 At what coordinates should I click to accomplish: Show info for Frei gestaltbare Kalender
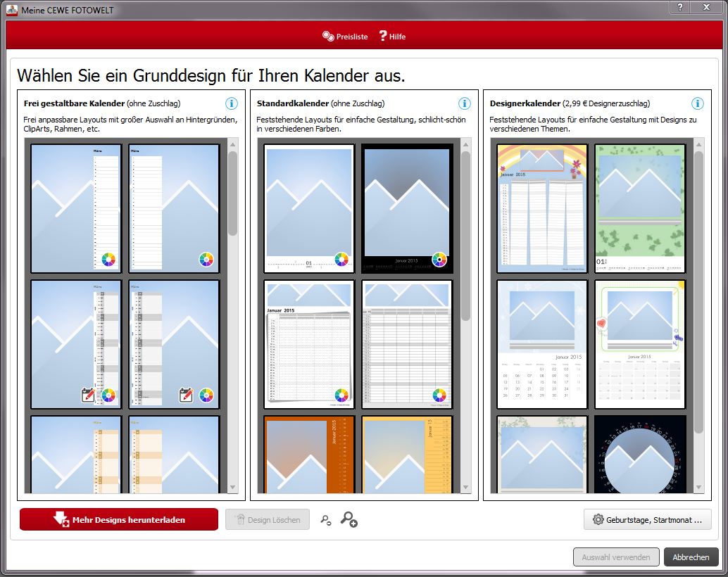point(231,103)
